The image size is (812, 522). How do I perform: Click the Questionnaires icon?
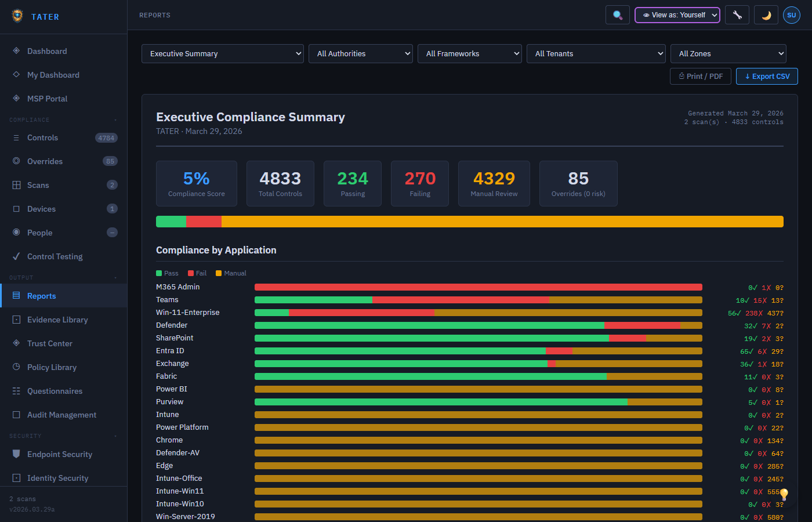pos(16,391)
